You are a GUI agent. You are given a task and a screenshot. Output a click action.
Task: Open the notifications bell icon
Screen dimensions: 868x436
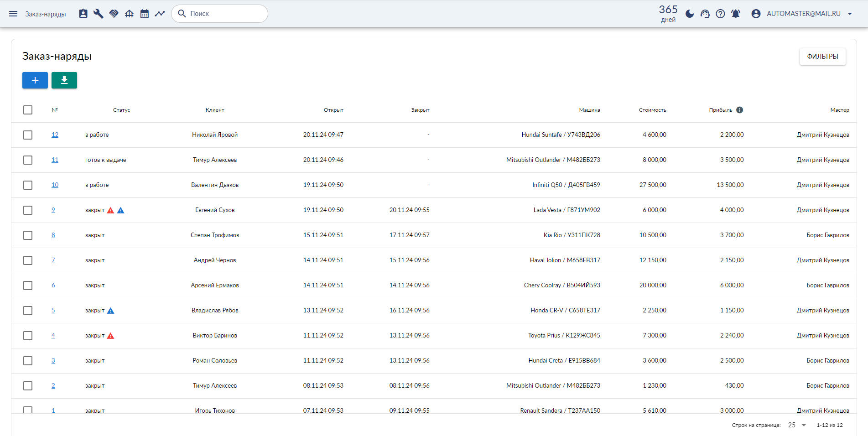pos(736,14)
